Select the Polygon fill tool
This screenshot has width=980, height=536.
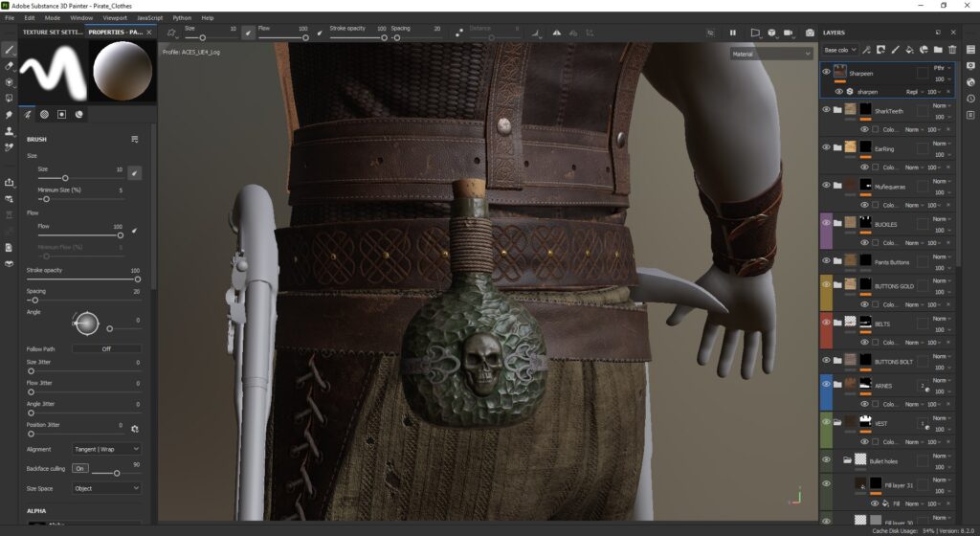9,98
